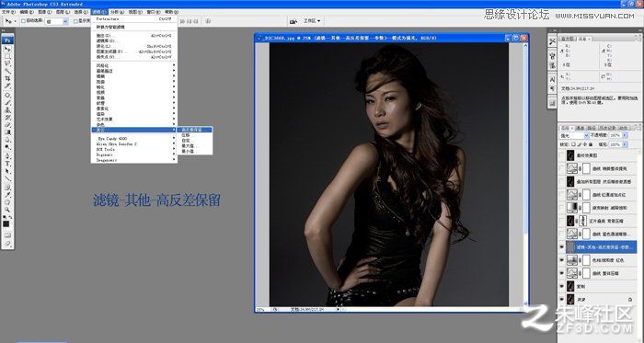Select the Eraser tool

click(x=7, y=125)
